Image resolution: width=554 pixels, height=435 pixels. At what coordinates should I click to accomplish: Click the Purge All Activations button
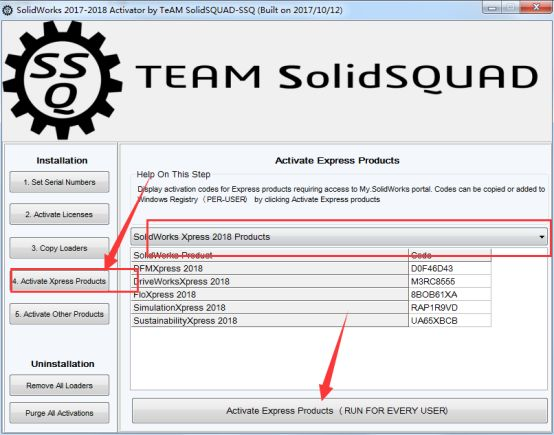pos(59,413)
